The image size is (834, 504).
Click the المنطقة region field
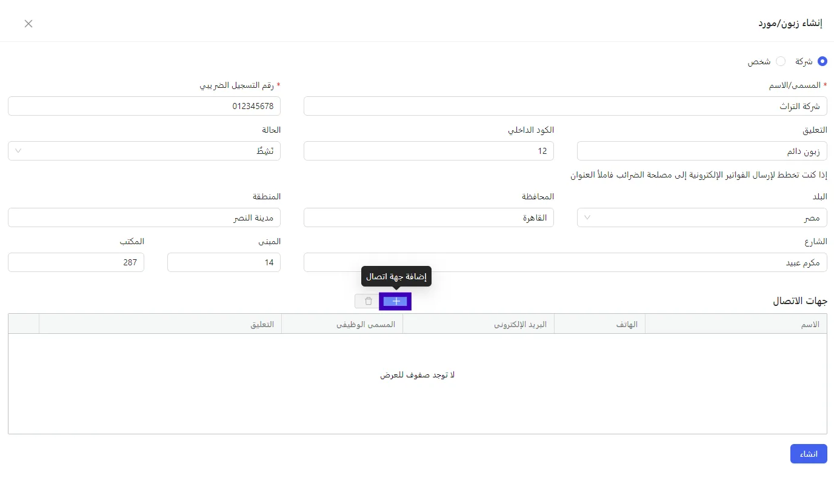144,217
